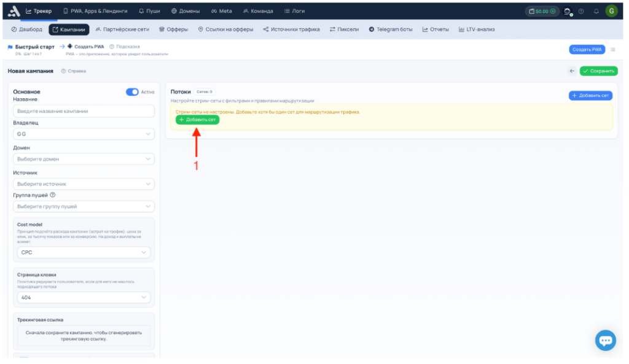The image size is (629, 364).
Task: Open the Владелец dropdown
Action: pyautogui.click(x=84, y=134)
